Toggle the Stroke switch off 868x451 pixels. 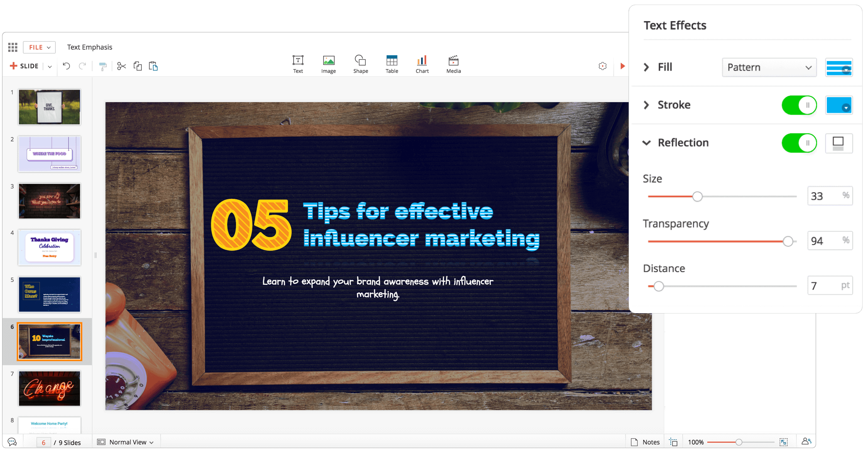(x=799, y=105)
